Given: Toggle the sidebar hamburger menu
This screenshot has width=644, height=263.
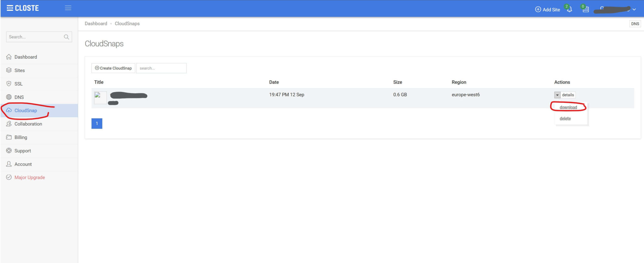Looking at the screenshot, I should [68, 8].
